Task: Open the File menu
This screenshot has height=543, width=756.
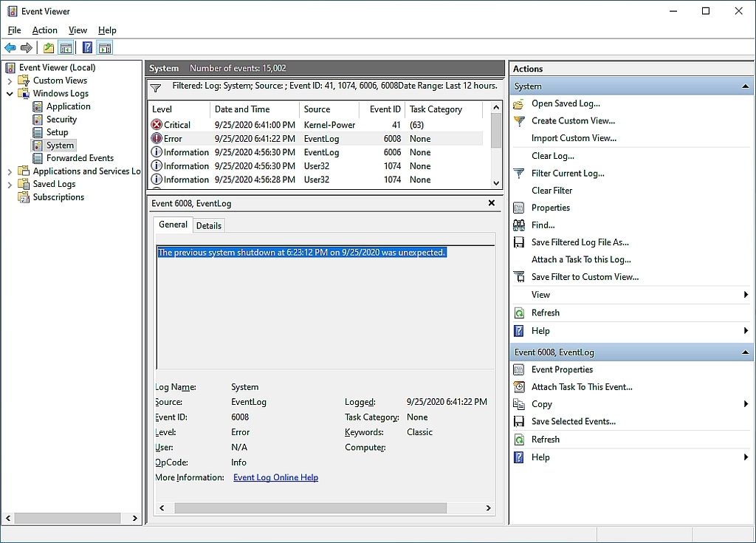Action: coord(15,30)
